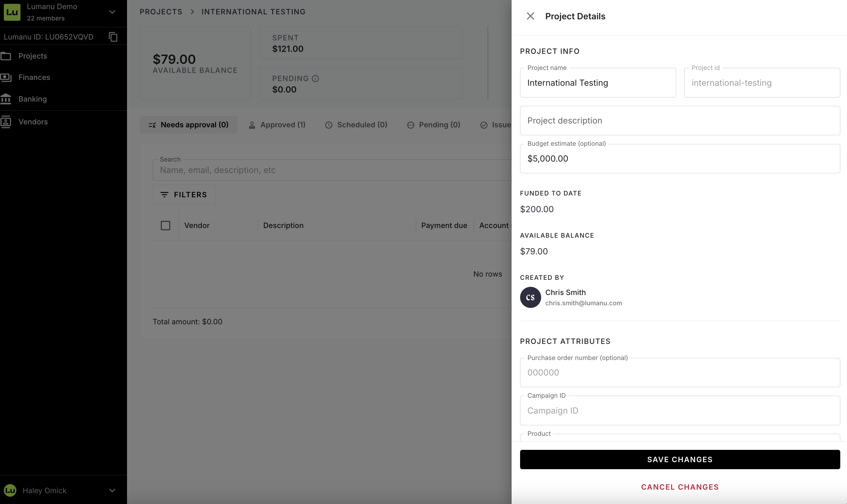The height and width of the screenshot is (504, 847).
Task: Go to Banking using the bank icon
Action: click(6, 99)
